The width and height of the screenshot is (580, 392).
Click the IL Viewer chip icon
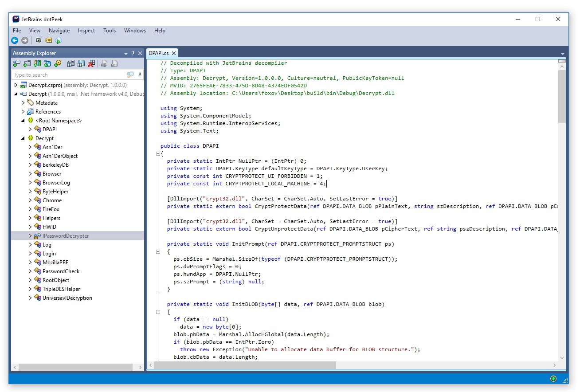tap(38, 40)
